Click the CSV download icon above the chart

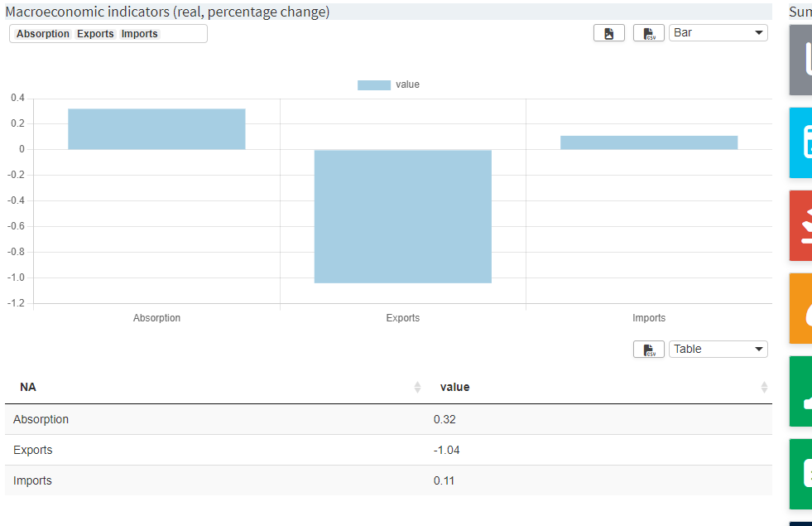tap(649, 32)
